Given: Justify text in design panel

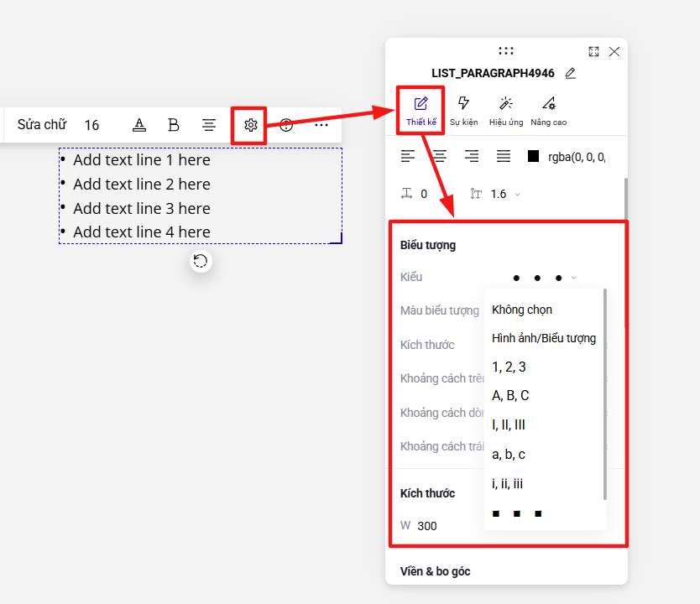Looking at the screenshot, I should pyautogui.click(x=504, y=156).
